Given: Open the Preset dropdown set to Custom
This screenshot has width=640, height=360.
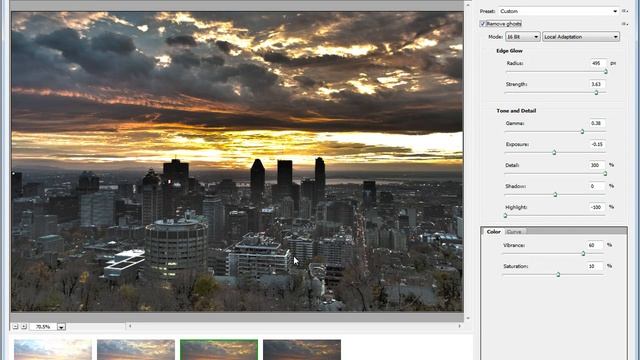Looking at the screenshot, I should pyautogui.click(x=558, y=11).
